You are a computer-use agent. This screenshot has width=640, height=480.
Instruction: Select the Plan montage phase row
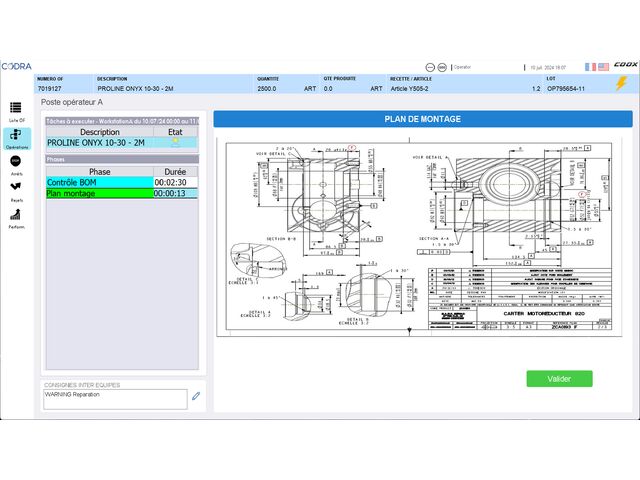pyautogui.click(x=99, y=193)
